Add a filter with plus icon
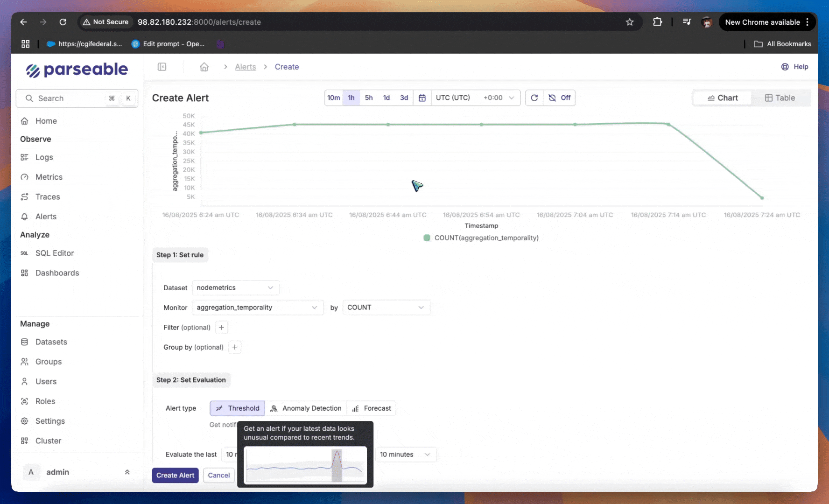This screenshot has width=829, height=504. tap(222, 328)
